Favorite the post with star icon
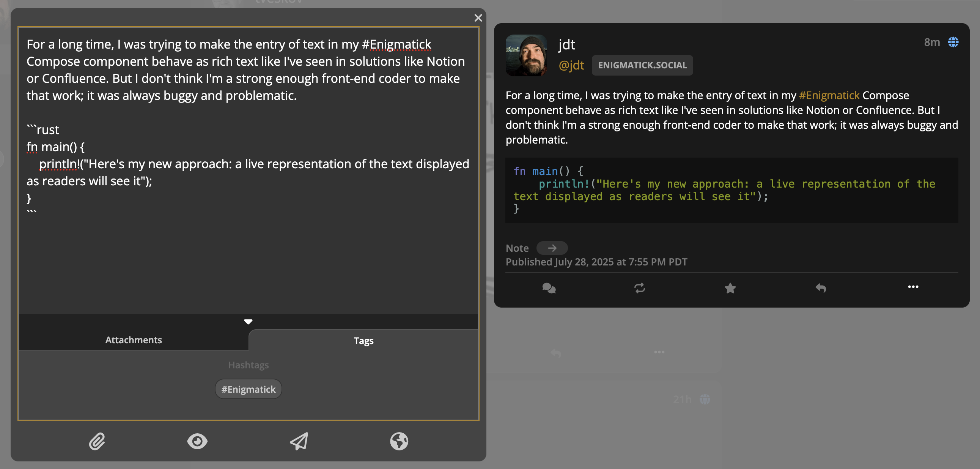Screen dimensions: 980x469 pyautogui.click(x=730, y=288)
